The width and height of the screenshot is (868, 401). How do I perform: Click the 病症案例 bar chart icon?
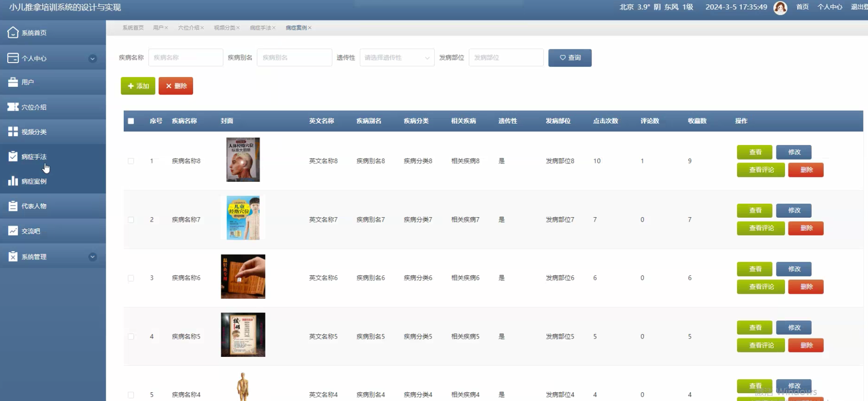[x=13, y=181]
